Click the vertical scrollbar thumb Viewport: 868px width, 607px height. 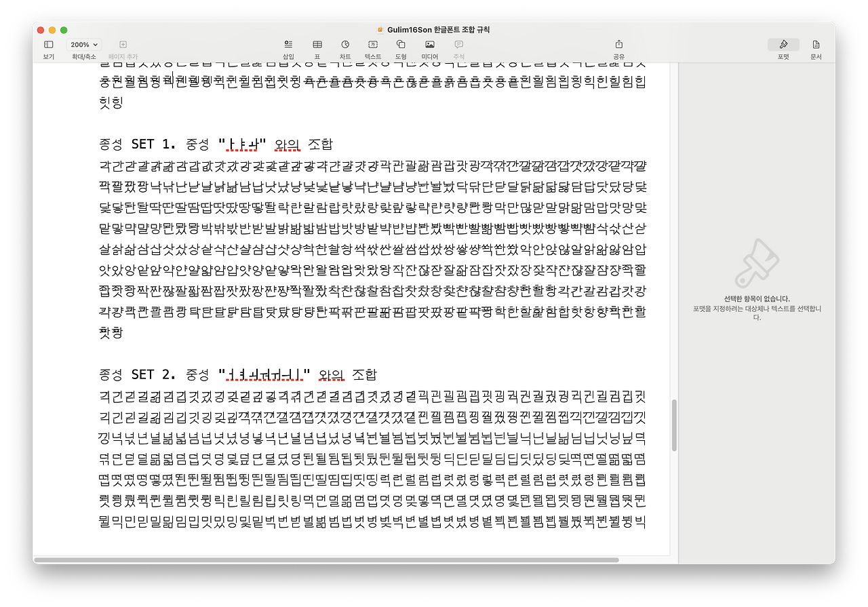(x=674, y=425)
